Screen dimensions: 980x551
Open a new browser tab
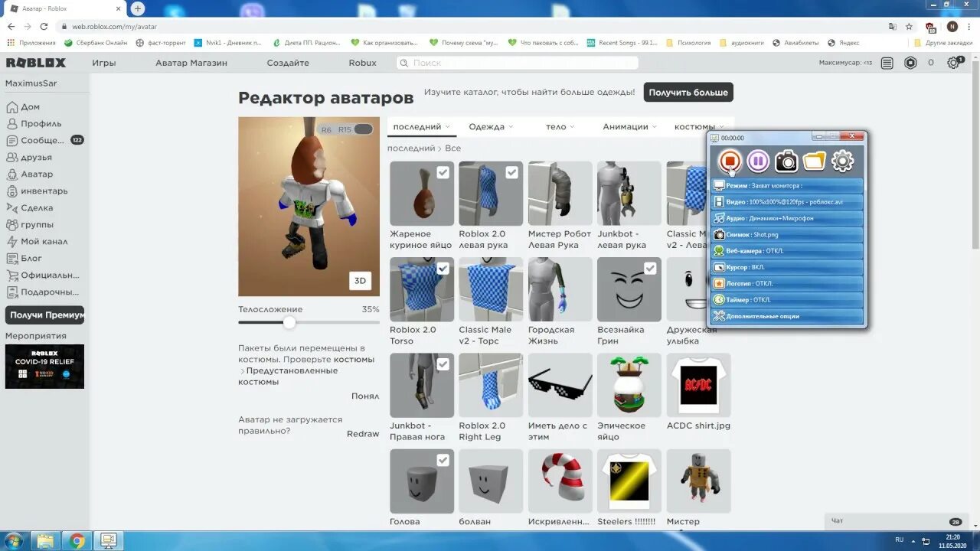pos(138,8)
